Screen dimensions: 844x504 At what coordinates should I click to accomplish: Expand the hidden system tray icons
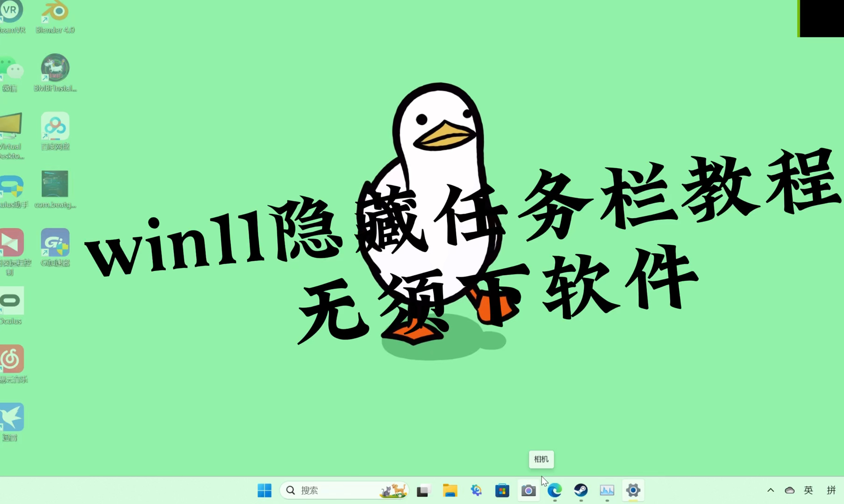pyautogui.click(x=770, y=490)
